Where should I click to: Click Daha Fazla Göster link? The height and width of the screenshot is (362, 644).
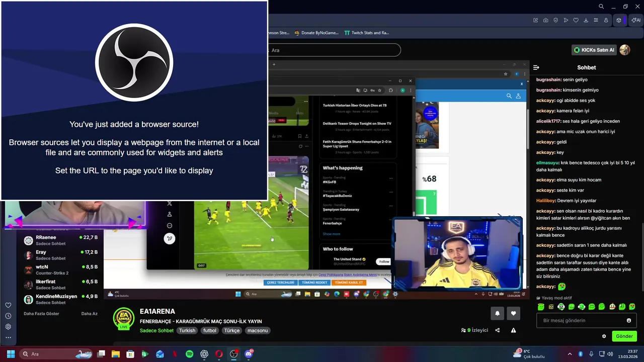point(41,314)
